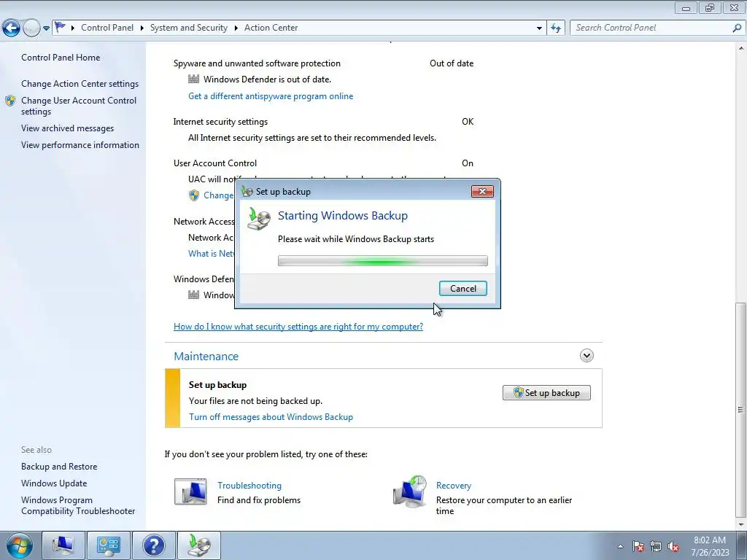The width and height of the screenshot is (747, 560).
Task: Collapse the Maintenance section chevron
Action: pos(587,355)
